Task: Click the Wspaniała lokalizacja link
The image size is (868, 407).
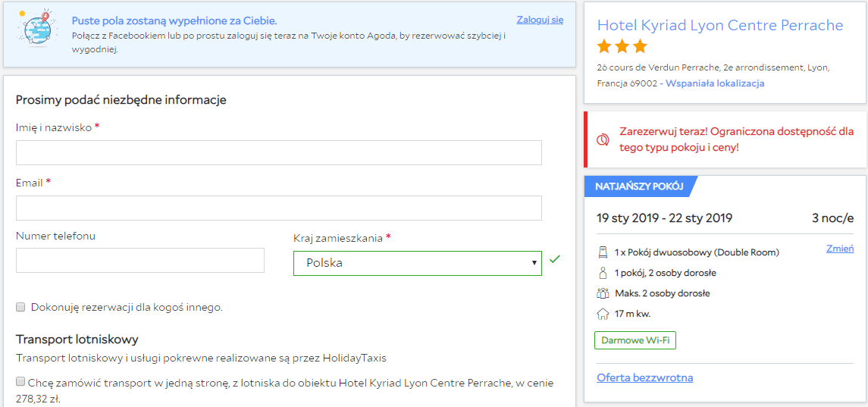Action: point(715,83)
